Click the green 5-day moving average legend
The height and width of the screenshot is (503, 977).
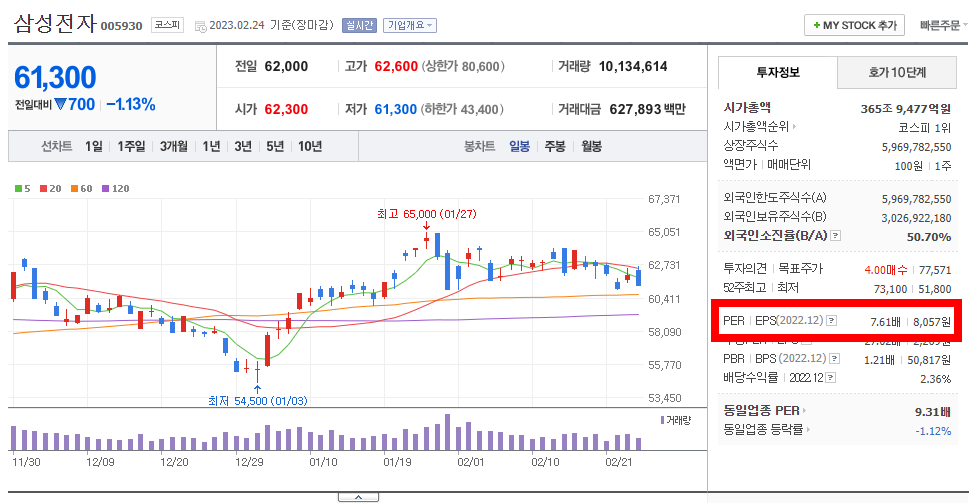click(22, 188)
